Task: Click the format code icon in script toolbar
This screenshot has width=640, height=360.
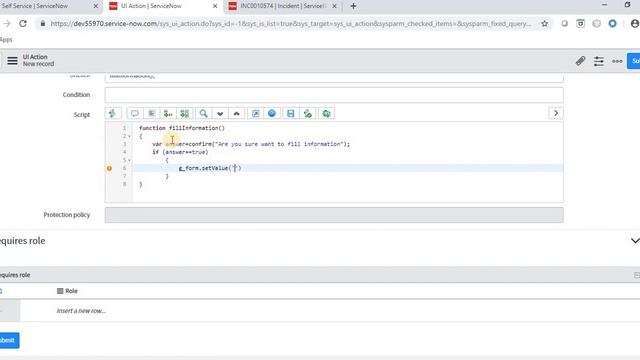Action: 151,113
